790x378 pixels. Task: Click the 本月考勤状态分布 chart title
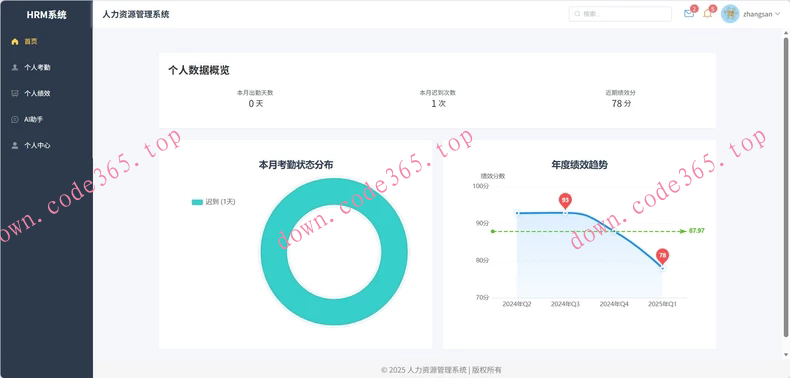[x=295, y=165]
